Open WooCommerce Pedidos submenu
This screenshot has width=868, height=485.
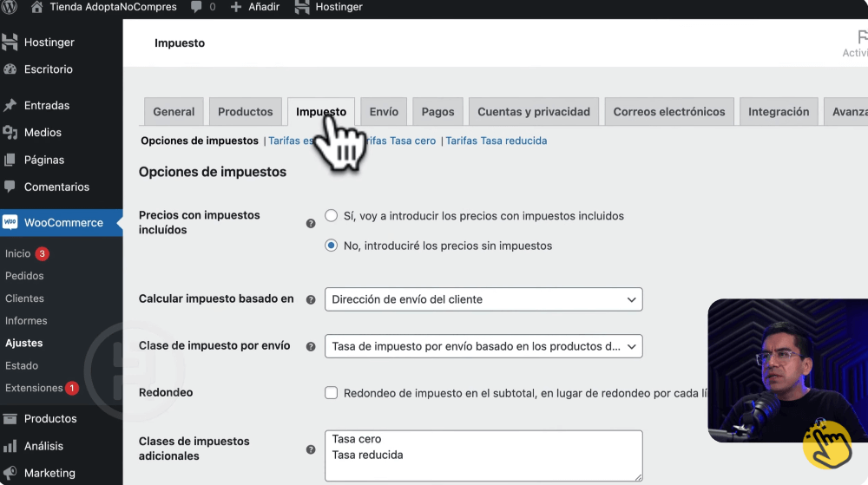[24, 276]
